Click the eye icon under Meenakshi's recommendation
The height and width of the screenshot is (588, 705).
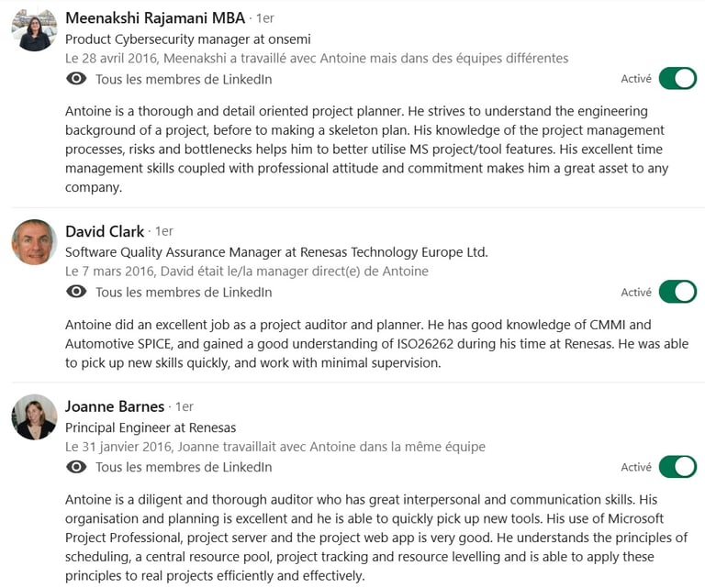[76, 79]
